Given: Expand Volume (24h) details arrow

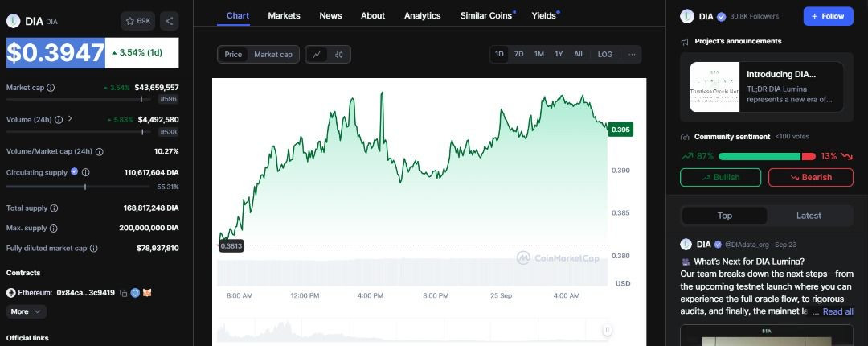Looking at the screenshot, I should tap(70, 119).
